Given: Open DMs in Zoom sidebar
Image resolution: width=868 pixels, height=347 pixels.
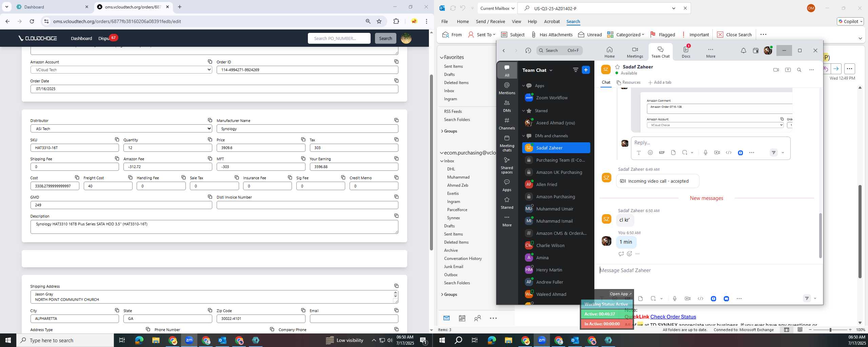Looking at the screenshot, I should (507, 106).
